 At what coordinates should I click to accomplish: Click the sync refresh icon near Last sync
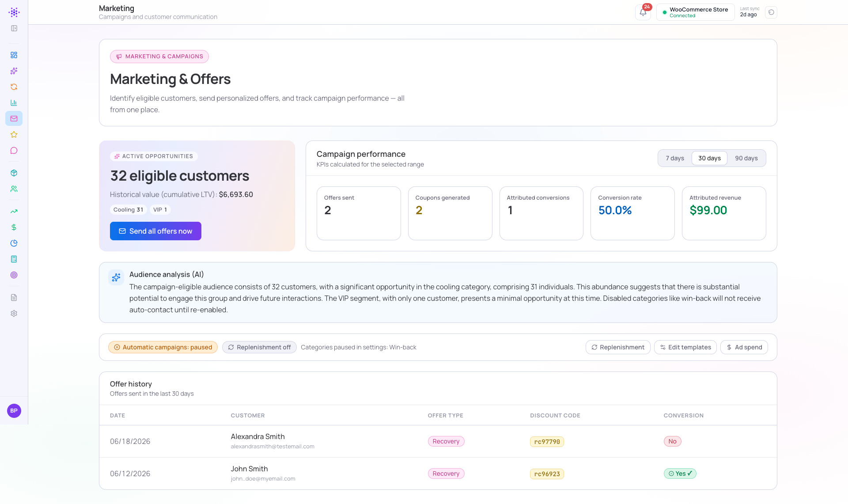(771, 12)
